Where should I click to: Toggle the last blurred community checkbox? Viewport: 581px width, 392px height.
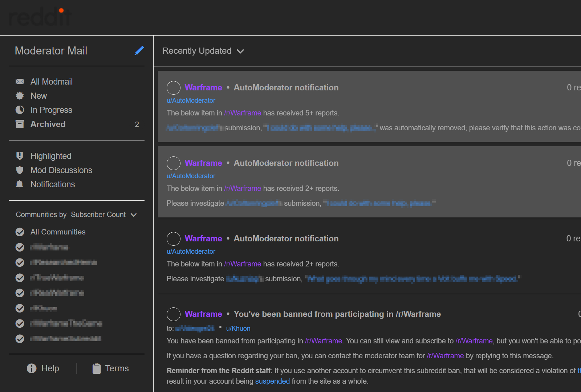click(20, 339)
